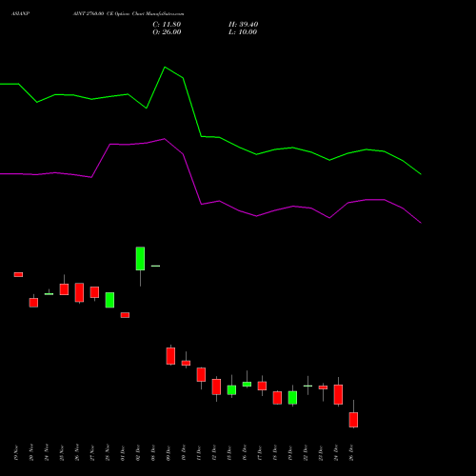Click the 10 Dec date axis label

pyautogui.click(x=184, y=453)
